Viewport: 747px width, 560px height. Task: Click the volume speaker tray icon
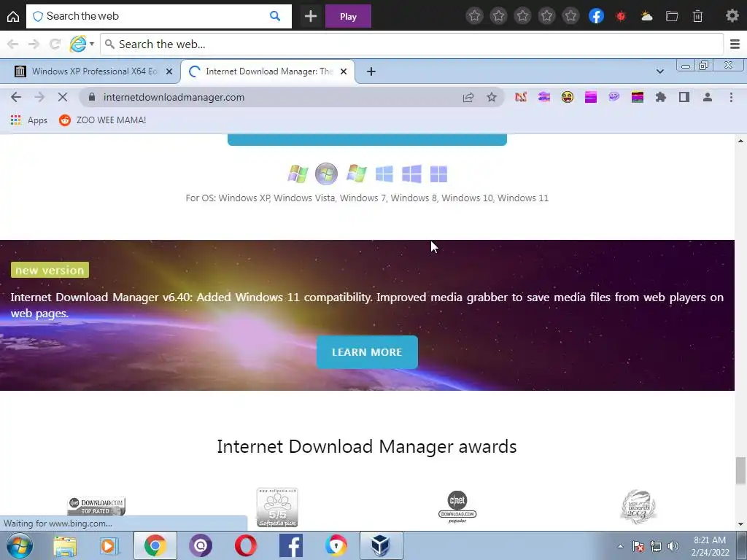(673, 546)
